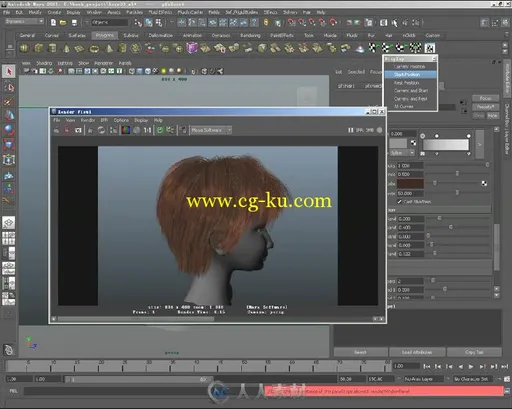The width and height of the screenshot is (512, 409).
Task: Click the Presets button
Action: (485, 107)
